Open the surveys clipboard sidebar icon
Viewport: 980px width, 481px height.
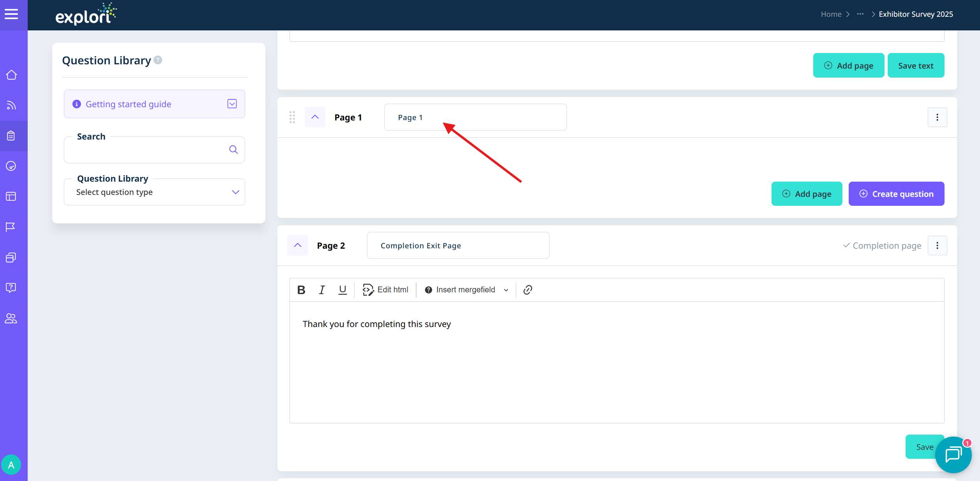pos(11,136)
